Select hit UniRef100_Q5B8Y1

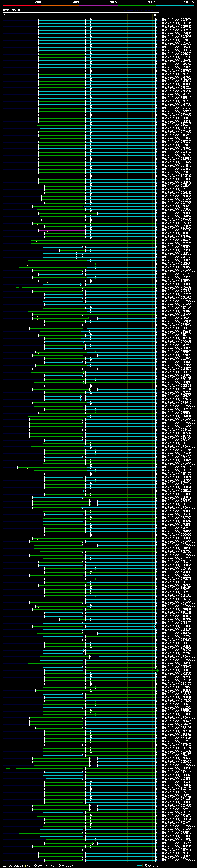177,318
